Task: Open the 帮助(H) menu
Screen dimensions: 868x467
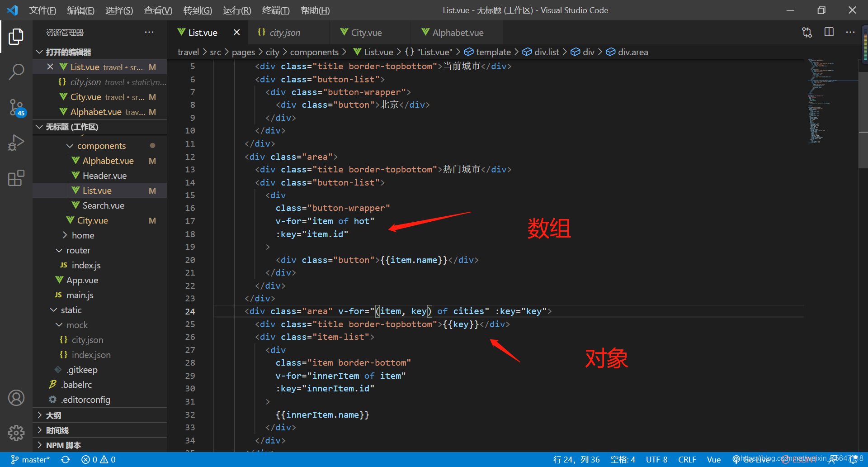Action: click(x=315, y=10)
